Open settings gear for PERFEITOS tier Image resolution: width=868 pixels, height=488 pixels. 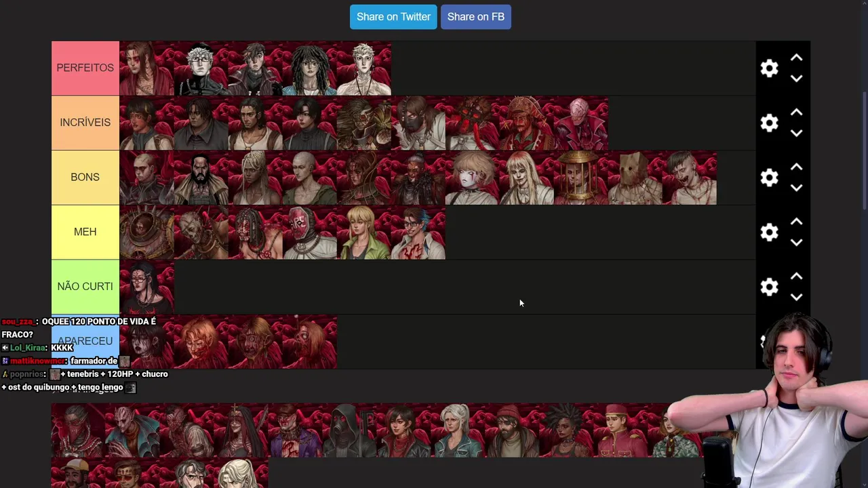769,68
